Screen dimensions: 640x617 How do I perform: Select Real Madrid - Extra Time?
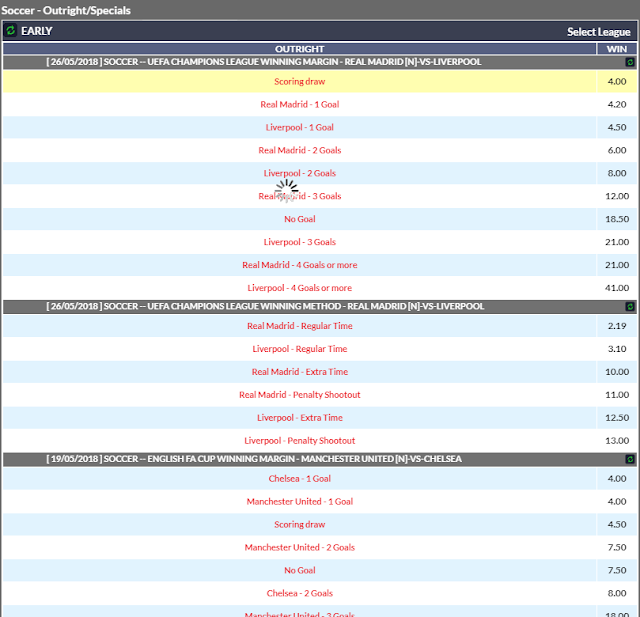pos(300,372)
